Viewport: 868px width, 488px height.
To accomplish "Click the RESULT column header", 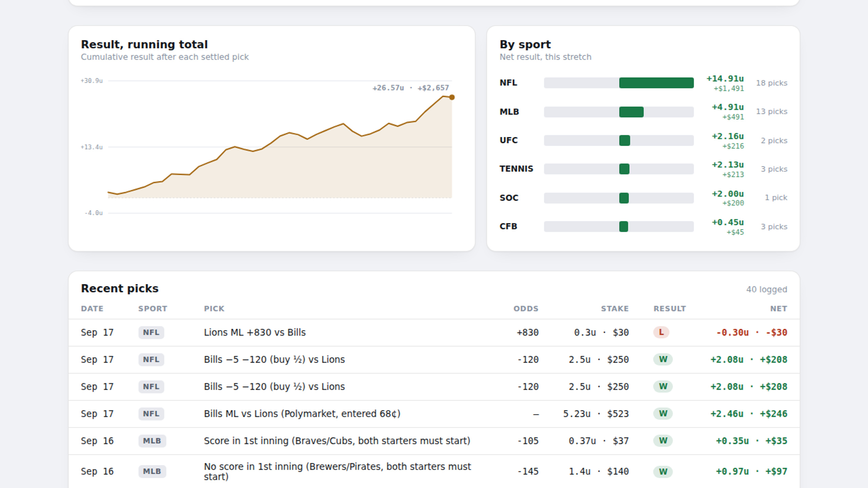I will [670, 309].
